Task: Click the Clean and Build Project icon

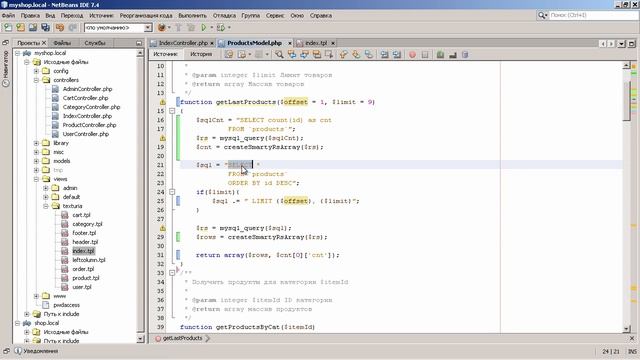Action: point(191,27)
